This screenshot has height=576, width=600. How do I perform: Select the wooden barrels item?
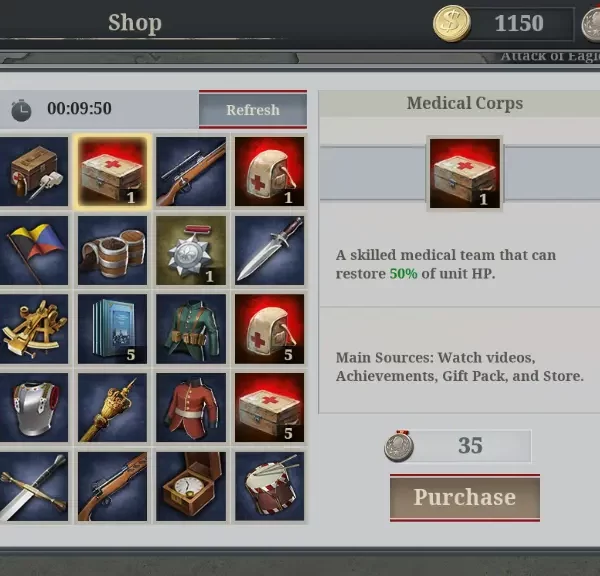(x=112, y=250)
